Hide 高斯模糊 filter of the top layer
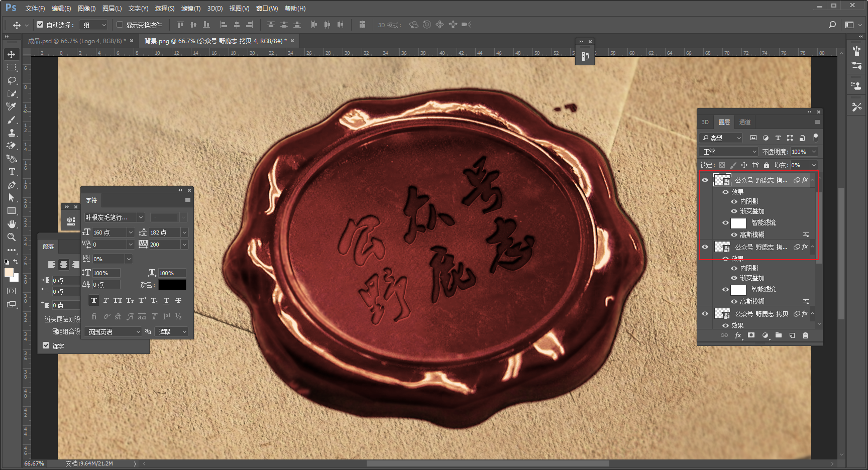 (x=734, y=234)
